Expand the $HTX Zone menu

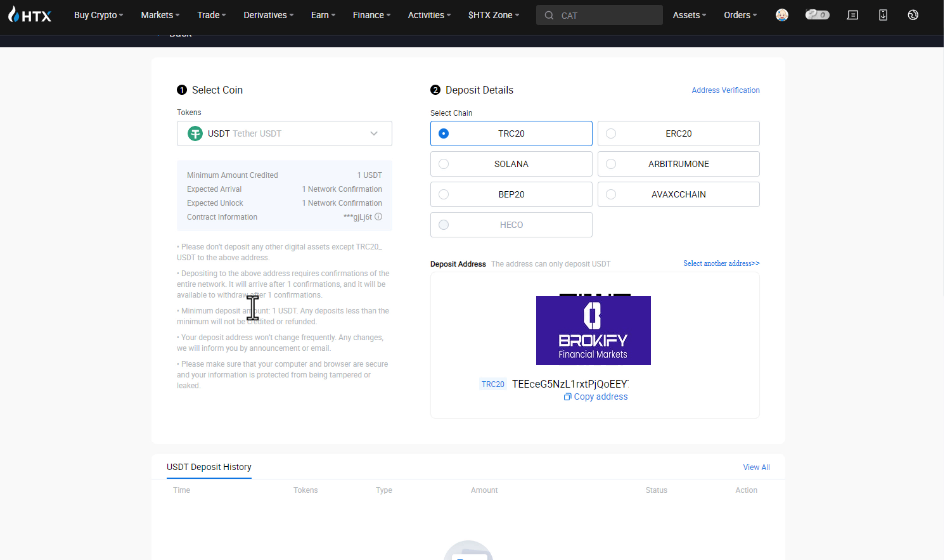coord(494,15)
